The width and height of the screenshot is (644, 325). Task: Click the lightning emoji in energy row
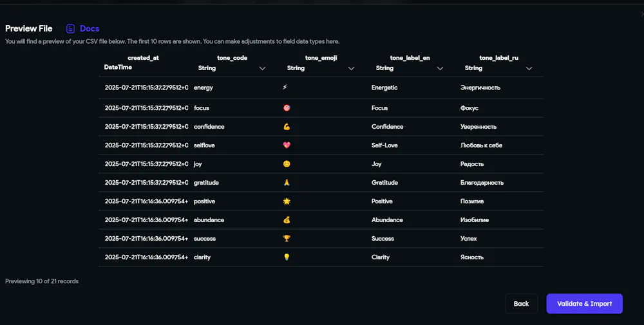point(285,88)
